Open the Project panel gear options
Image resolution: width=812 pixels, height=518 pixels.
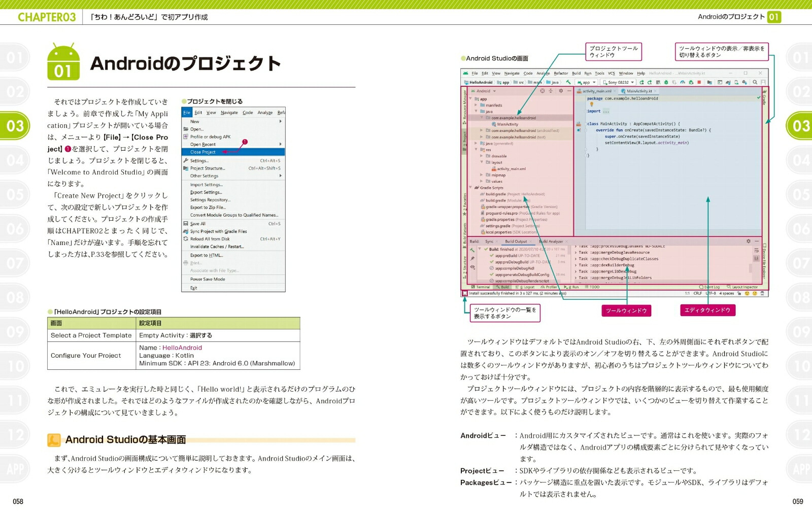[561, 91]
